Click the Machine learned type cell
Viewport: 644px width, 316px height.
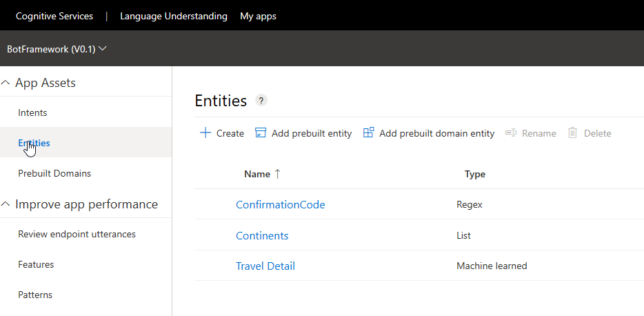click(492, 266)
